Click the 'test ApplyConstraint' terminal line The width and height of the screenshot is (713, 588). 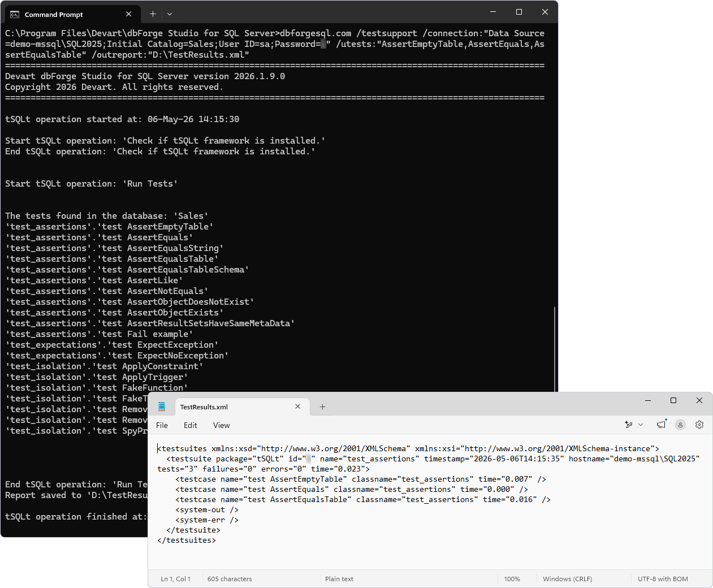[104, 366]
